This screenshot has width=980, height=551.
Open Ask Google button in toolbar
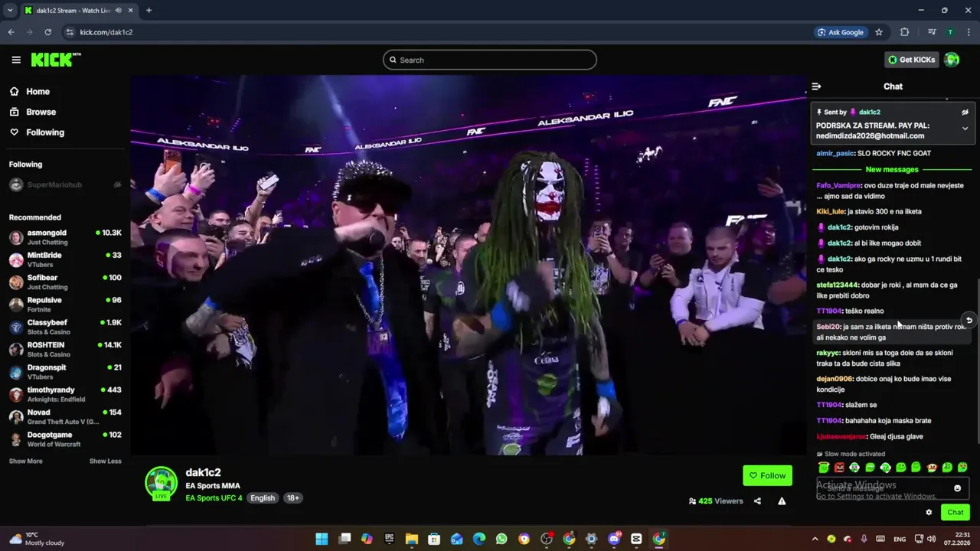tap(840, 32)
